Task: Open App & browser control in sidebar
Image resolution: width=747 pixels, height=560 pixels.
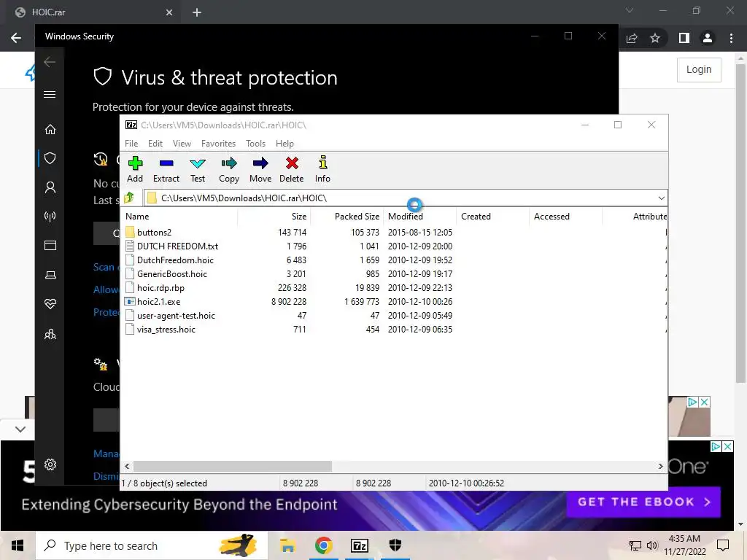Action: 50,245
